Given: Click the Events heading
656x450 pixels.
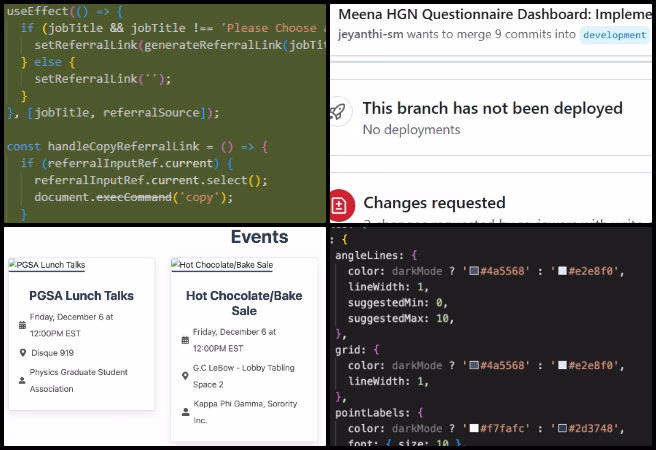Looking at the screenshot, I should 259,237.
